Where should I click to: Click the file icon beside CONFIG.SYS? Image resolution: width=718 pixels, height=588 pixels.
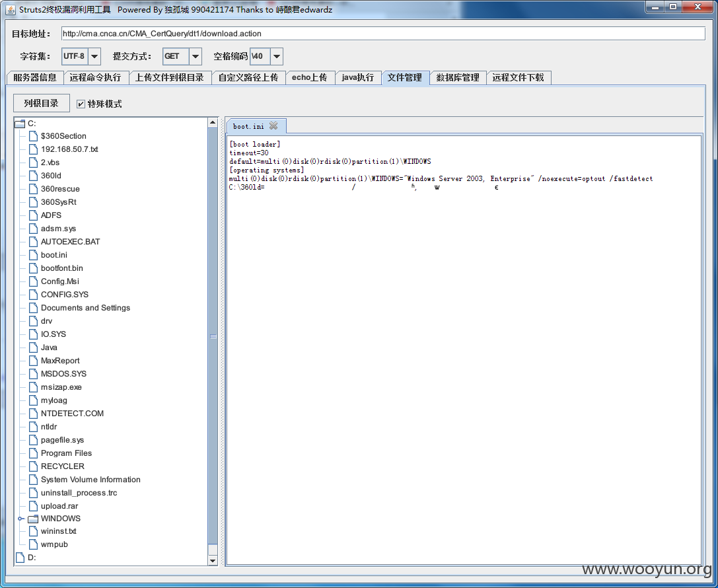pos(33,295)
